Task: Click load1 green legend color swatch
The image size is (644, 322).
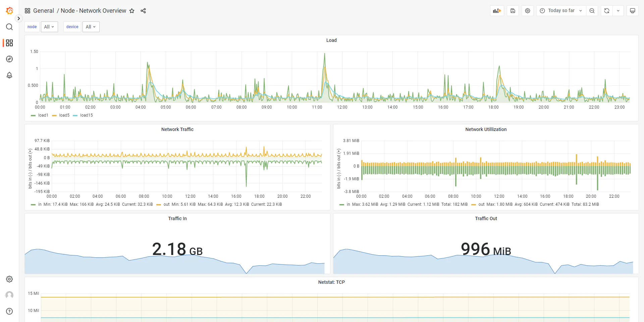Action: point(33,116)
